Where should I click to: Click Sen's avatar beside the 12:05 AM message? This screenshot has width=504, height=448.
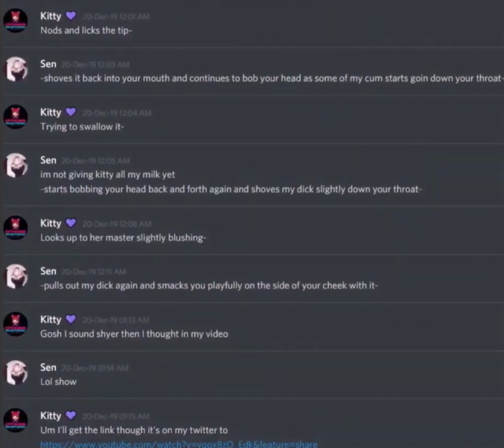[16, 165]
